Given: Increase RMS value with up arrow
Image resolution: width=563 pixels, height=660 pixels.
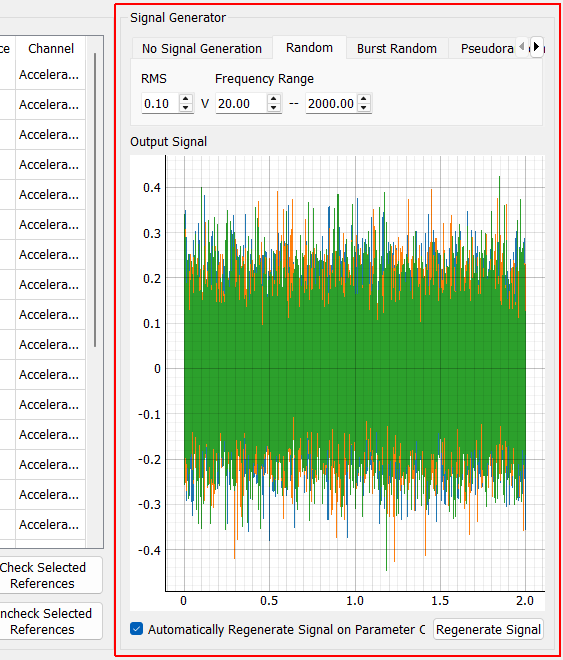Looking at the screenshot, I should pyautogui.click(x=186, y=99).
